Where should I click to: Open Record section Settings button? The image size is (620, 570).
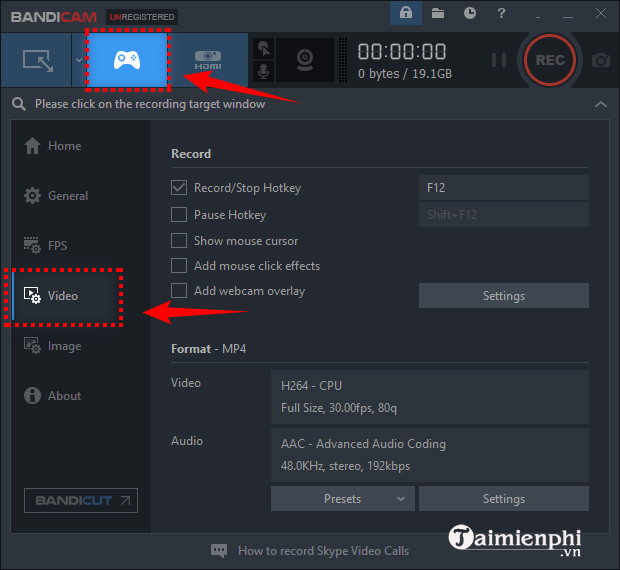click(x=504, y=296)
